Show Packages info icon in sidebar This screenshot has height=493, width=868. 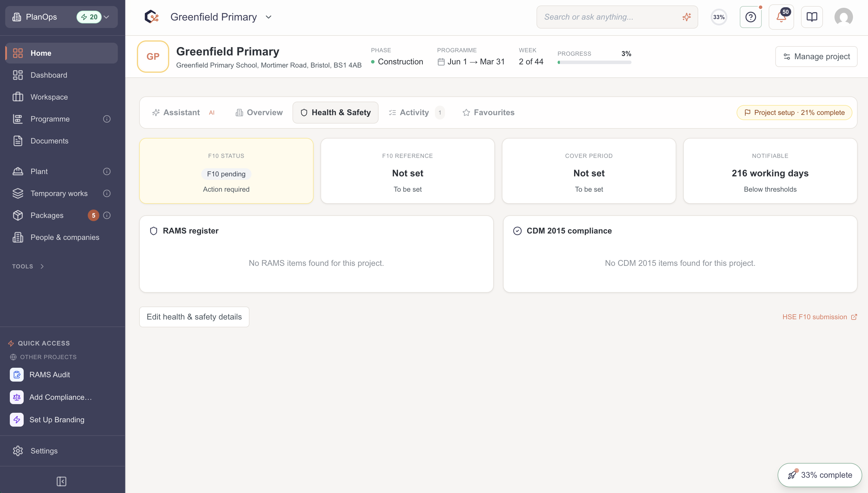click(107, 215)
